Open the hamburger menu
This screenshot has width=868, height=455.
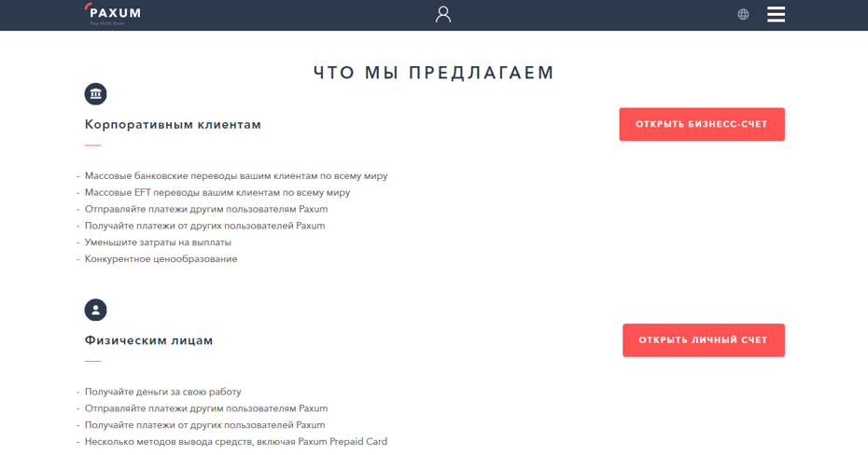click(776, 14)
